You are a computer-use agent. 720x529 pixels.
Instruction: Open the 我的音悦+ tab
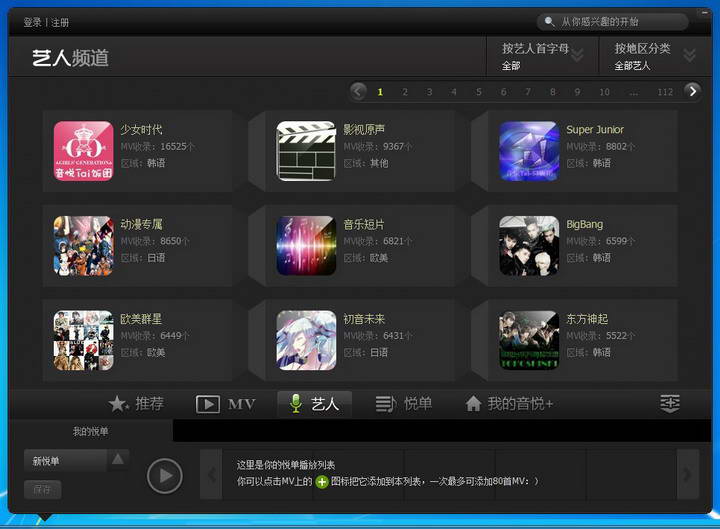[x=509, y=404]
